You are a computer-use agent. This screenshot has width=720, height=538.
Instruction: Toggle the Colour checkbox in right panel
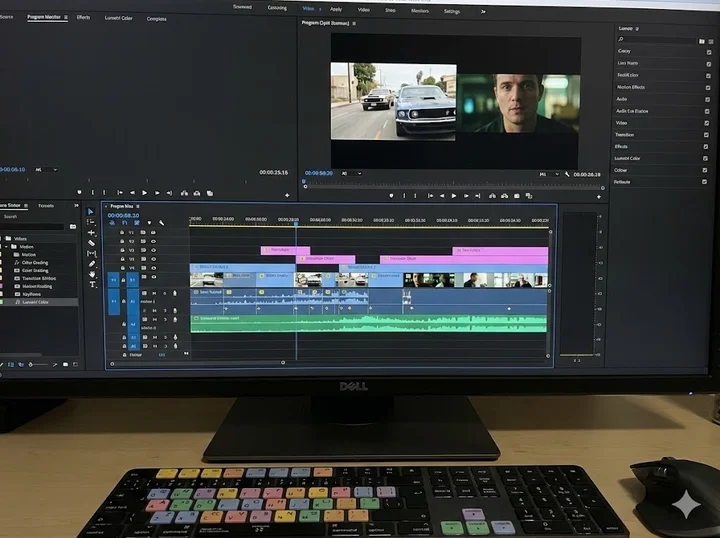coord(705,170)
